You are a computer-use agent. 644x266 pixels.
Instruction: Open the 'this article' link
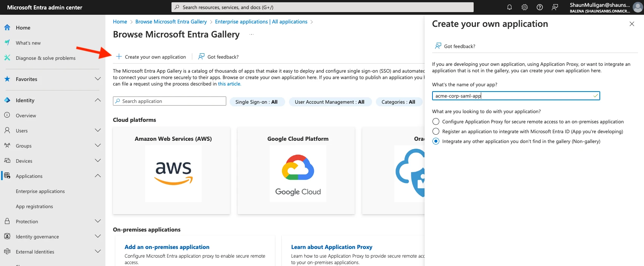229,84
